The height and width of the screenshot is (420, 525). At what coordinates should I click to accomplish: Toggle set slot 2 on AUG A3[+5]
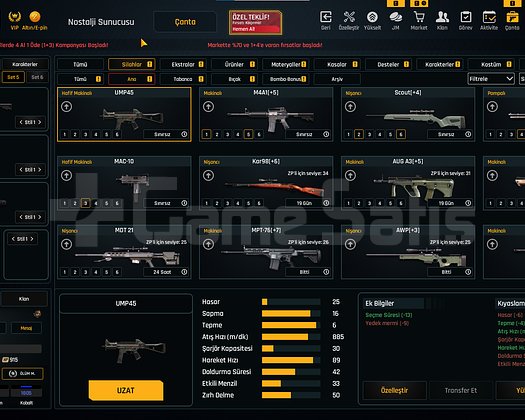[x=359, y=203]
